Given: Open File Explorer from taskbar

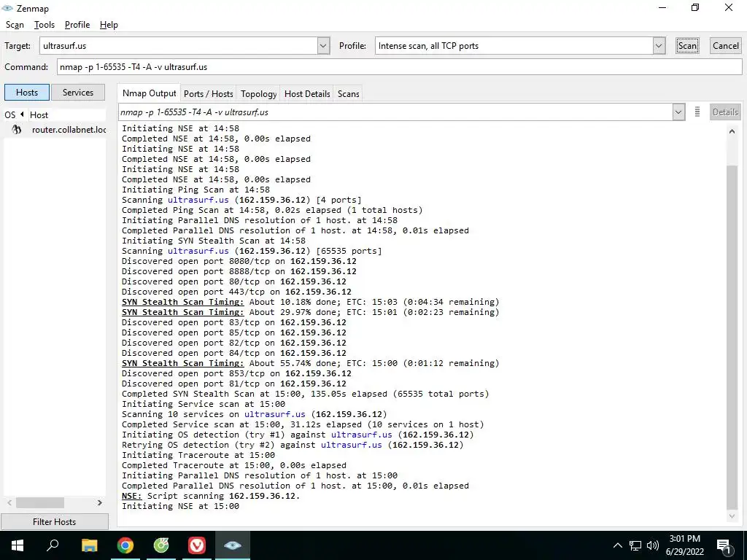Looking at the screenshot, I should coord(89,545).
